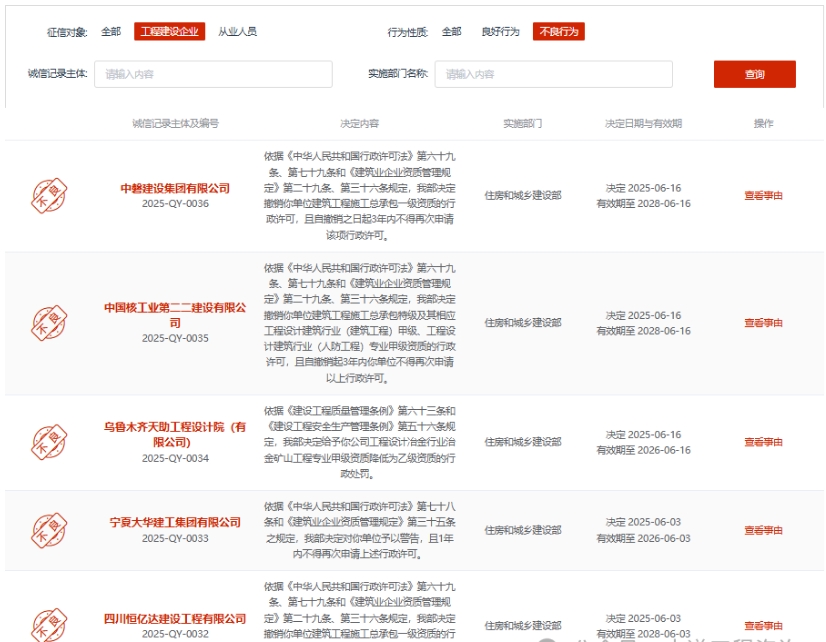Viewport: 826px width, 642px height.
Task: Click the 不良 stamp icon for 中国核工业第二二建设有限公司
Action: pyautogui.click(x=49, y=323)
